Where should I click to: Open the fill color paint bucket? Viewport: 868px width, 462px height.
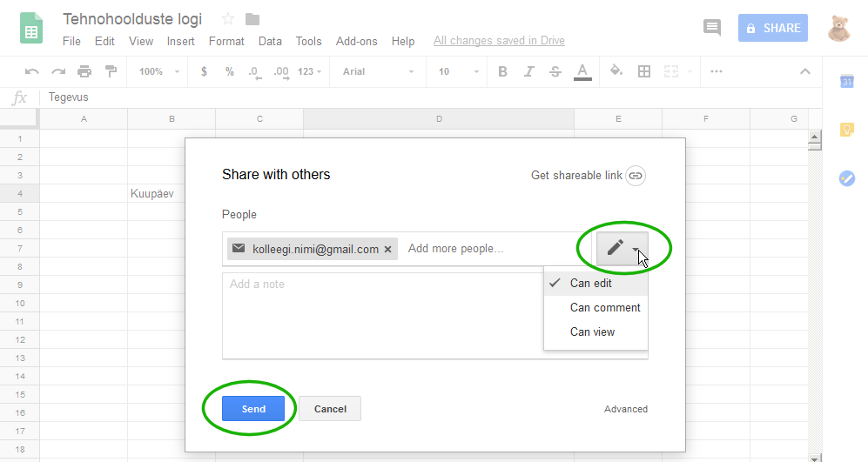(616, 70)
